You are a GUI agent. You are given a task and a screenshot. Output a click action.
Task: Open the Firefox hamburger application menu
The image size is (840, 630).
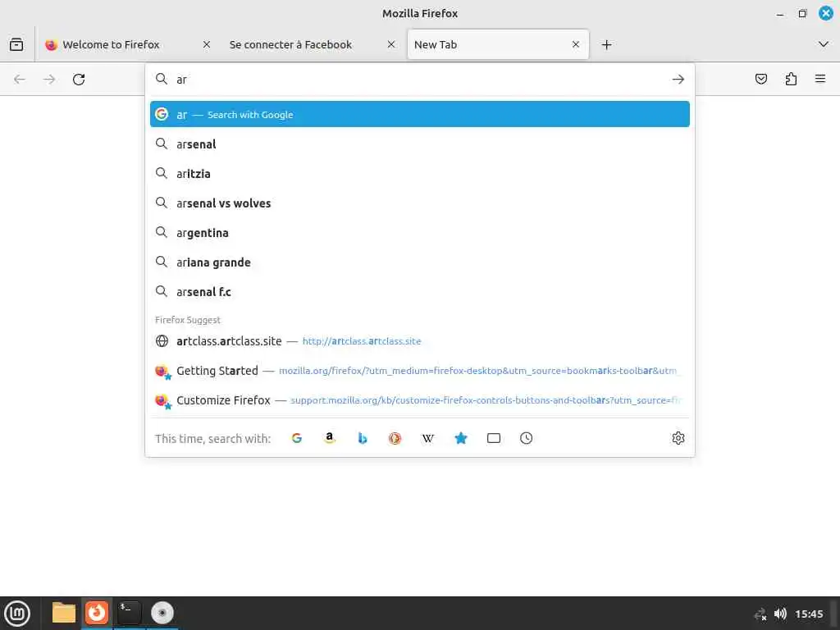(x=820, y=80)
